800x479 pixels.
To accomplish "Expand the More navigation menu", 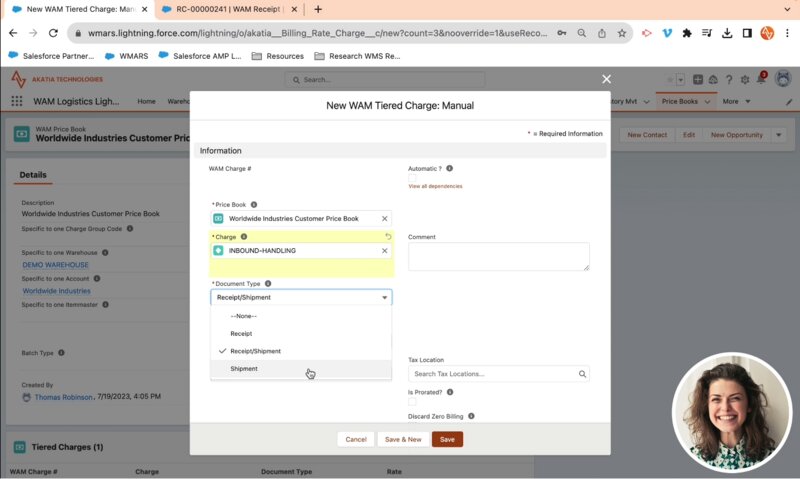I will click(x=736, y=101).
